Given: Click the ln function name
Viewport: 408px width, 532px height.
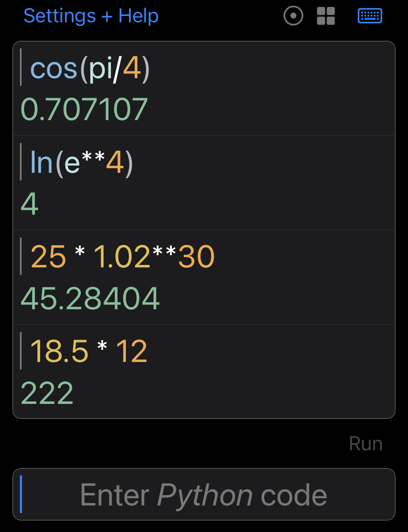Looking at the screenshot, I should point(41,162).
